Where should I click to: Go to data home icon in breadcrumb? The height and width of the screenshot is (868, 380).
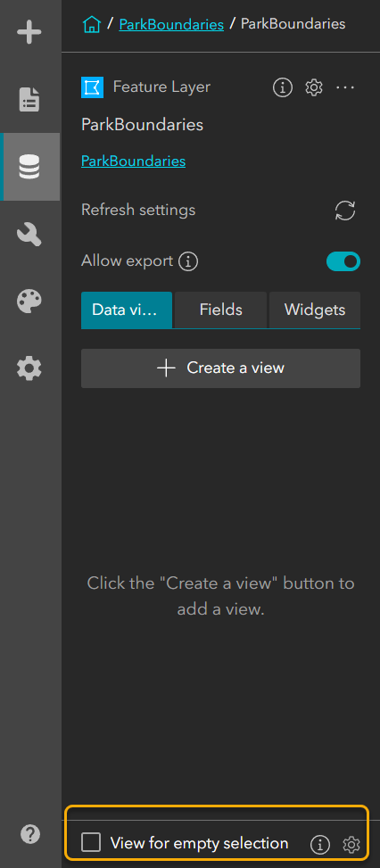(92, 24)
